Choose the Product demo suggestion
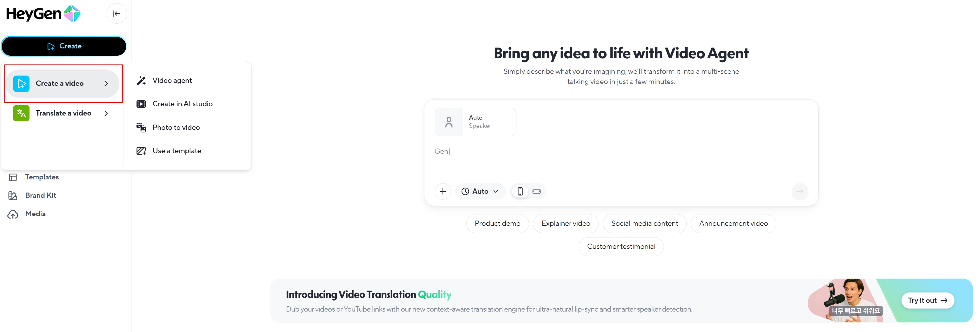 [x=497, y=224]
